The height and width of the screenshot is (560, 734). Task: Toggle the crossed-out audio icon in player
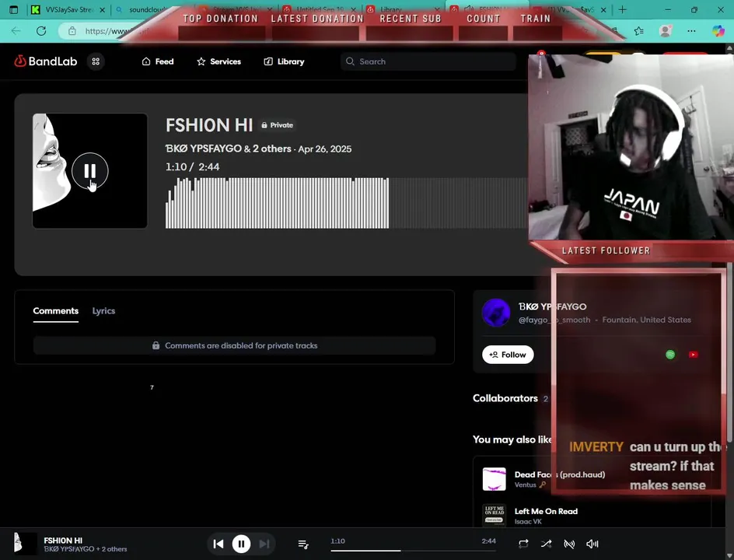point(569,544)
